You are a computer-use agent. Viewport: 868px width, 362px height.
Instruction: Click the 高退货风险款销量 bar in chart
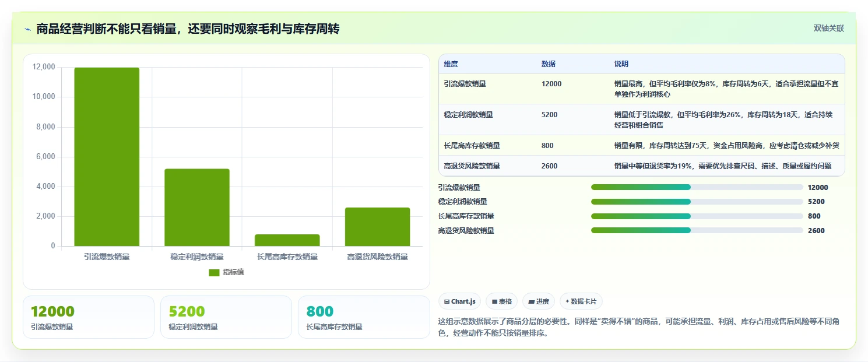pyautogui.click(x=377, y=227)
